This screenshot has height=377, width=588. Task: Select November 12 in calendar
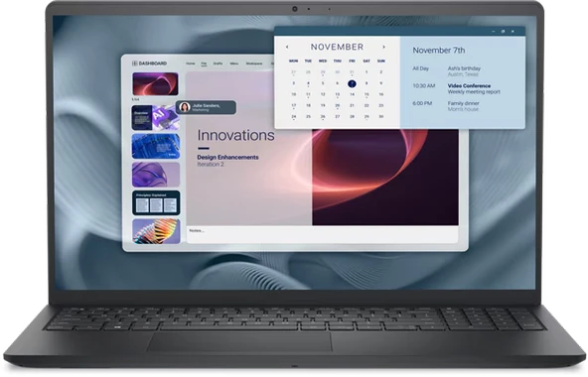(323, 94)
